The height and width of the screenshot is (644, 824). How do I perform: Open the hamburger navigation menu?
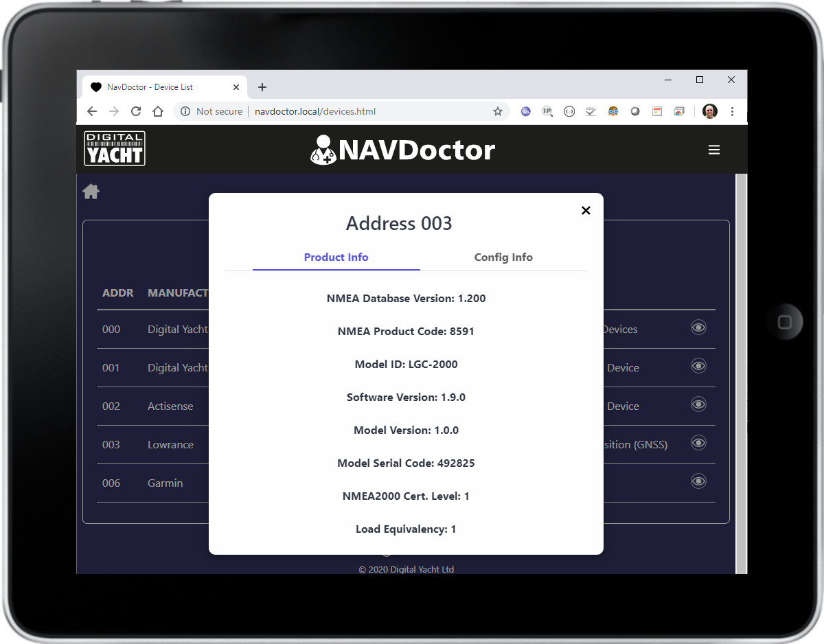[714, 150]
